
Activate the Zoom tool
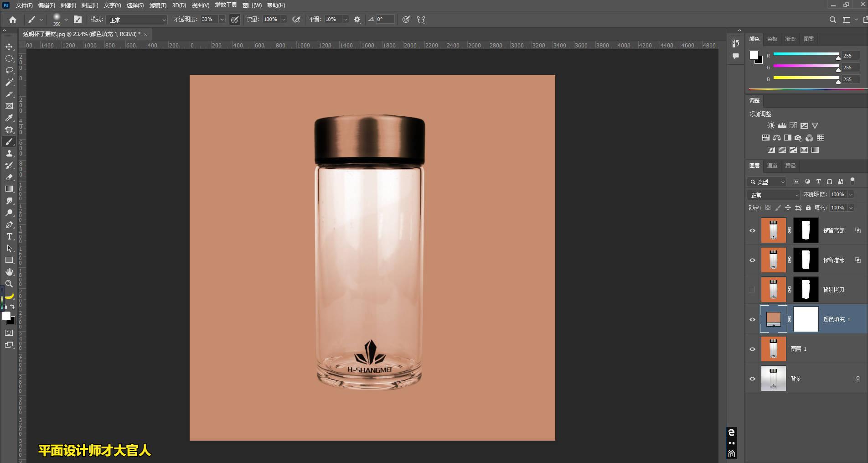click(9, 284)
